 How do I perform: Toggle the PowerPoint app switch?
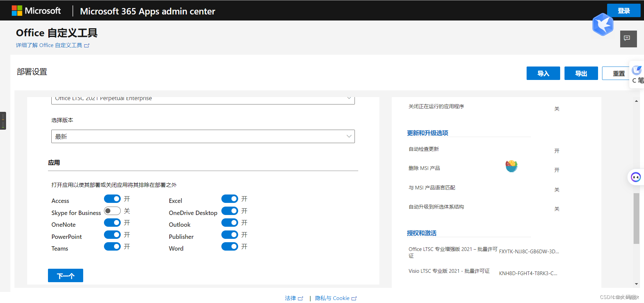coord(112,234)
